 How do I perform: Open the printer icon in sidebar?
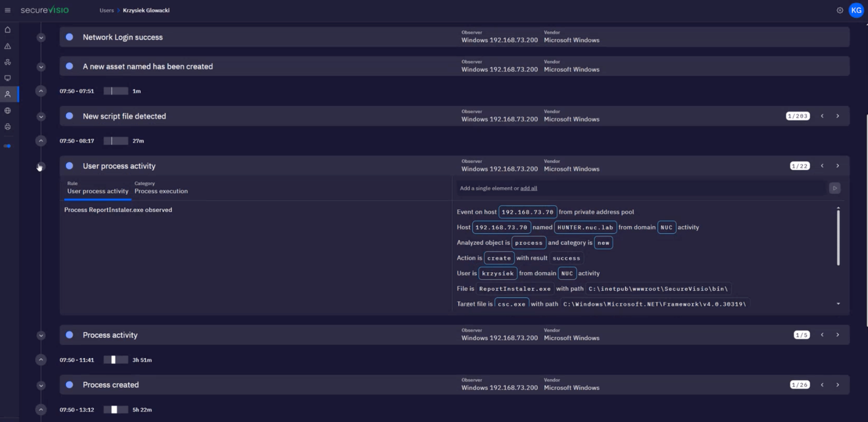[7, 127]
